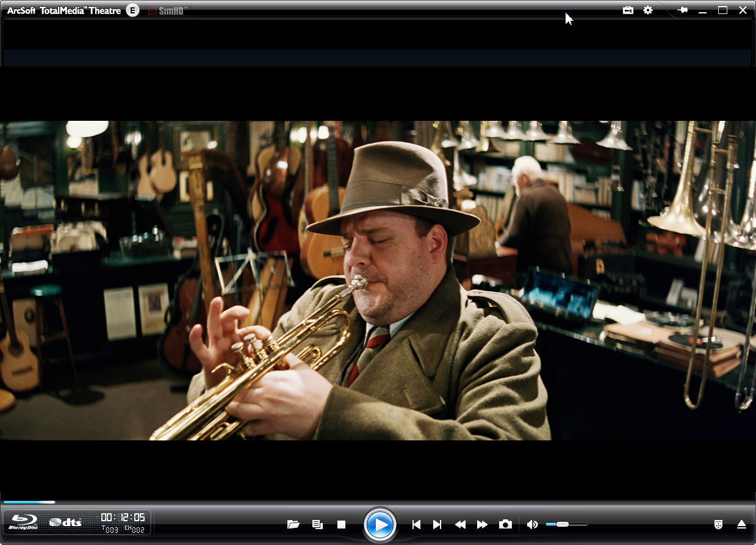Resume playback with the blue Play button
The height and width of the screenshot is (545, 756).
click(380, 524)
